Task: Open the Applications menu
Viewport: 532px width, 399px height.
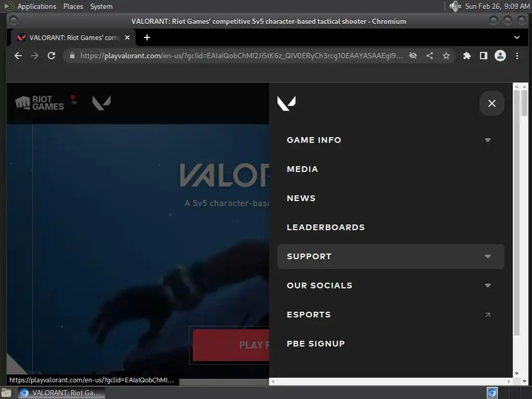Action: 37,6
